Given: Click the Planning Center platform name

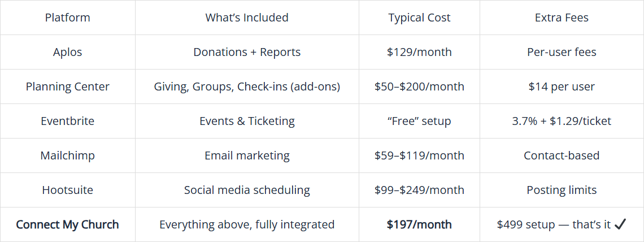Looking at the screenshot, I should (x=67, y=87).
